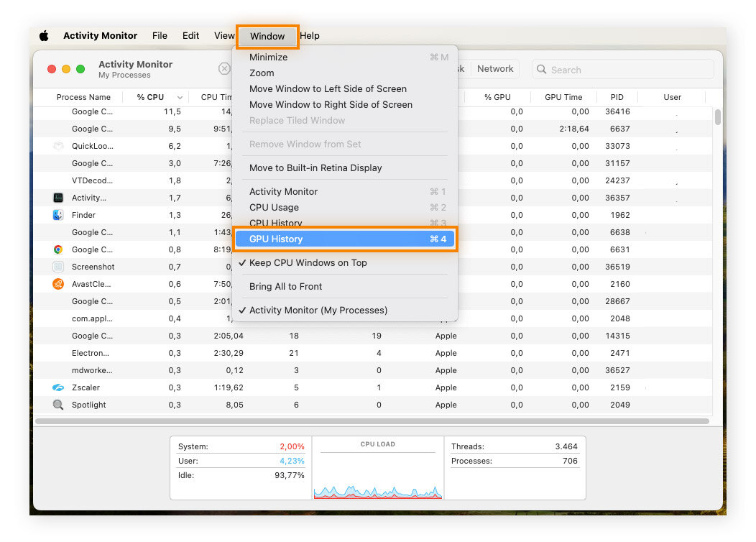The height and width of the screenshot is (542, 756).
Task: Choose GPU History from Window menu
Action: [x=345, y=239]
